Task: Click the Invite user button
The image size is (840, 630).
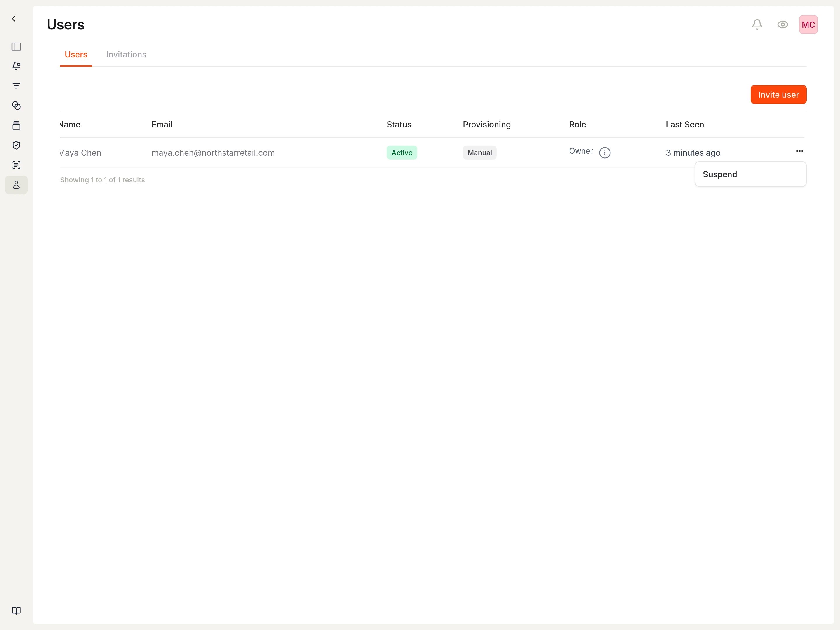Action: click(x=778, y=94)
